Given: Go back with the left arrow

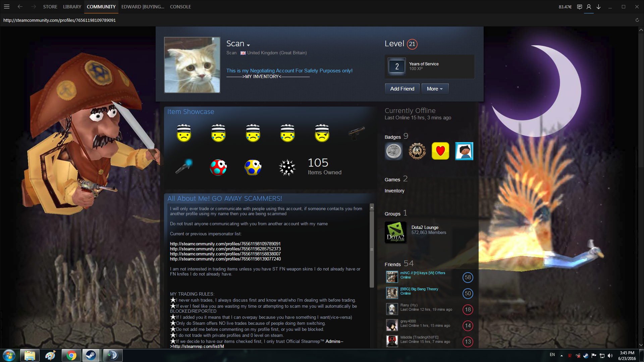Looking at the screenshot, I should [x=20, y=7].
